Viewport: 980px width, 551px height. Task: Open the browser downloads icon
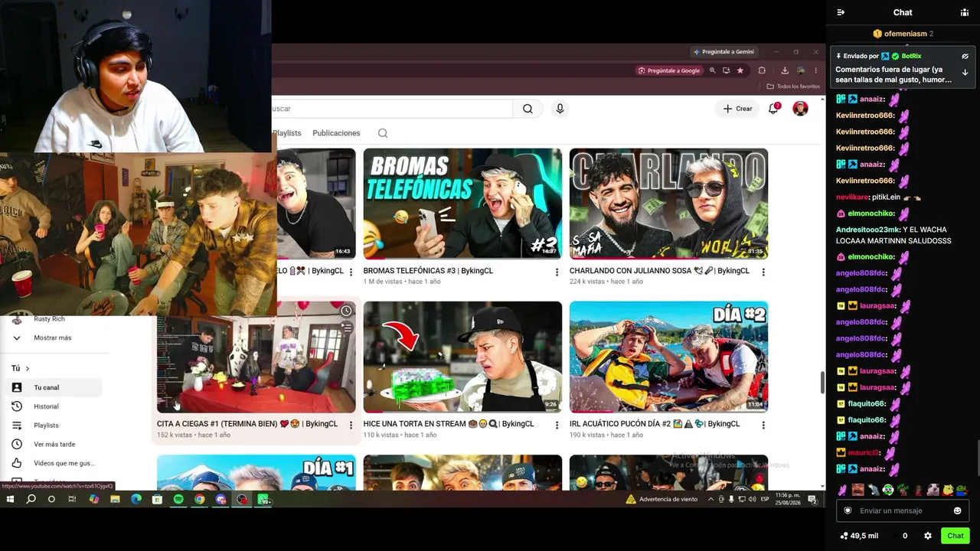785,70
